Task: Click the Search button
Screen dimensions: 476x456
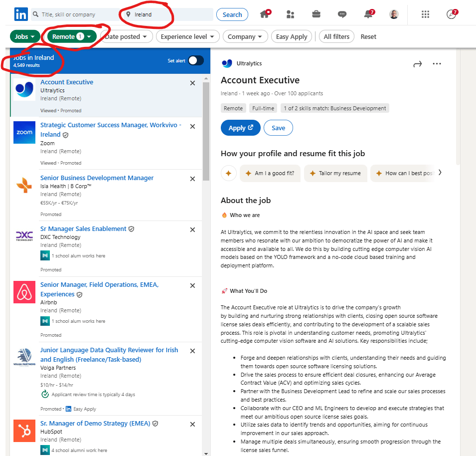Action: 232,14
